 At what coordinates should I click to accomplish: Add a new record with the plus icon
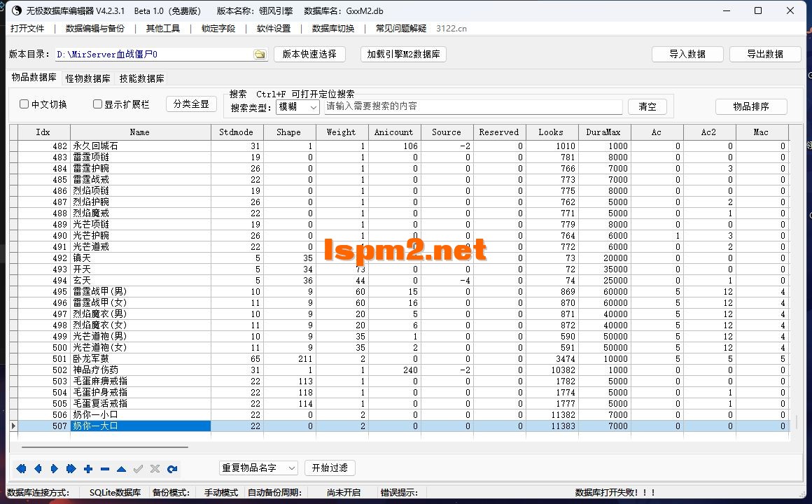89,469
